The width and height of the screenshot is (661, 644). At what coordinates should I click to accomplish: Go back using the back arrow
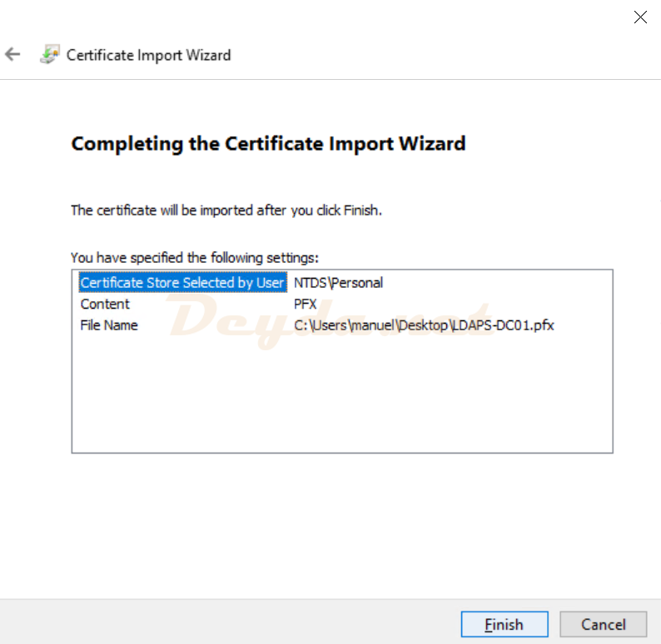[12, 55]
